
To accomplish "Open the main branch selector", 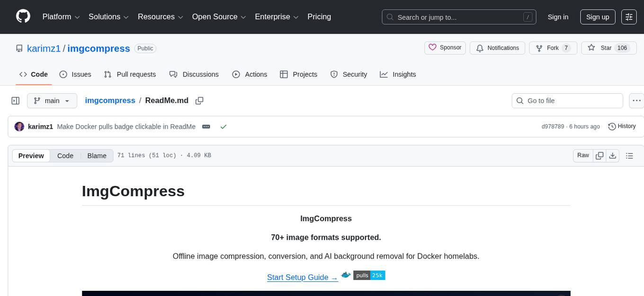I will 52,100.
